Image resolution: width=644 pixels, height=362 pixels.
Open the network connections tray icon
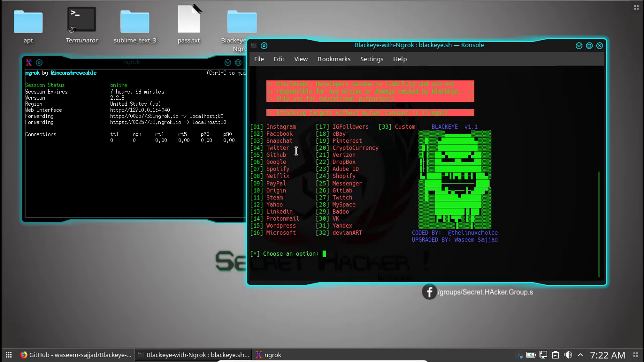coord(543,355)
